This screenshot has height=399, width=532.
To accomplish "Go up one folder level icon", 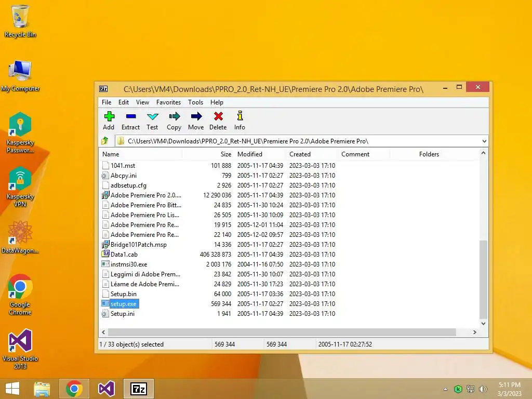I will [x=105, y=141].
